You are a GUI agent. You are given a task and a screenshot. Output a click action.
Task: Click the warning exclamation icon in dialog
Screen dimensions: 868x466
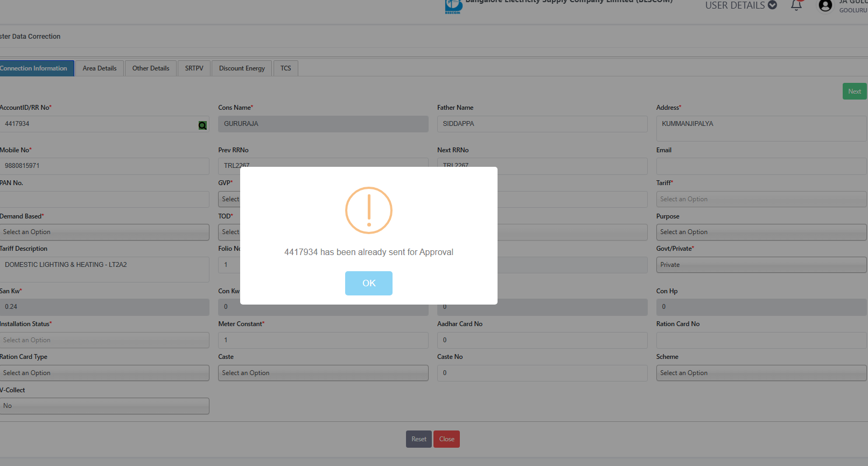point(369,210)
